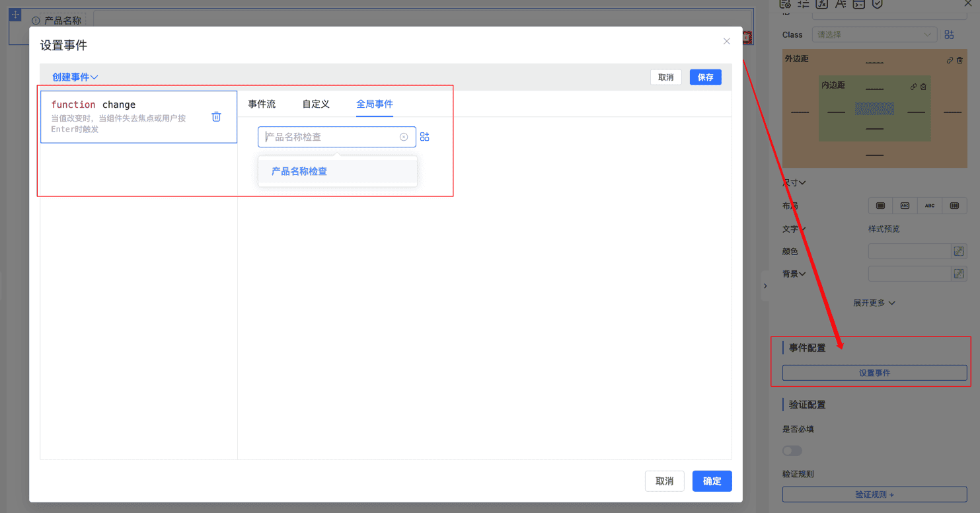This screenshot has height=513, width=980.
Task: Clear the 产品名称检查 input with the x icon
Action: tap(404, 137)
